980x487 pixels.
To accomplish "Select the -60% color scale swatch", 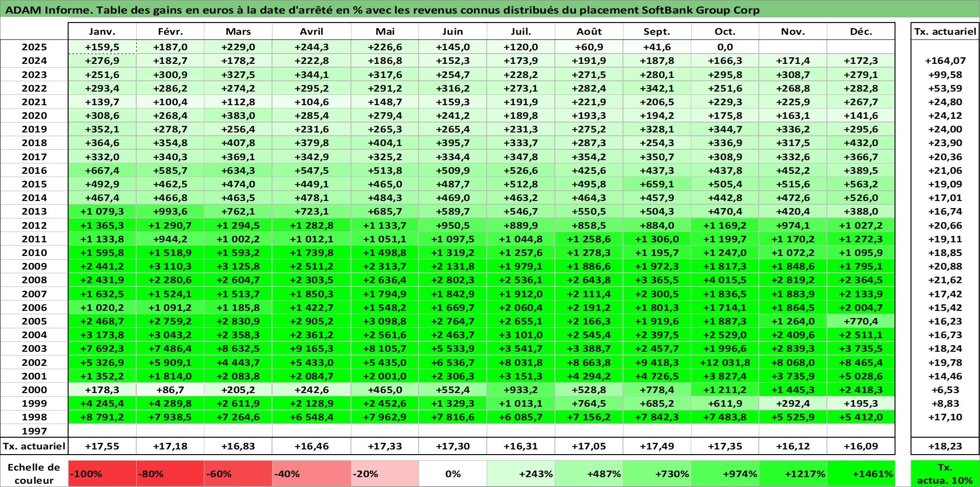I will tap(238, 473).
